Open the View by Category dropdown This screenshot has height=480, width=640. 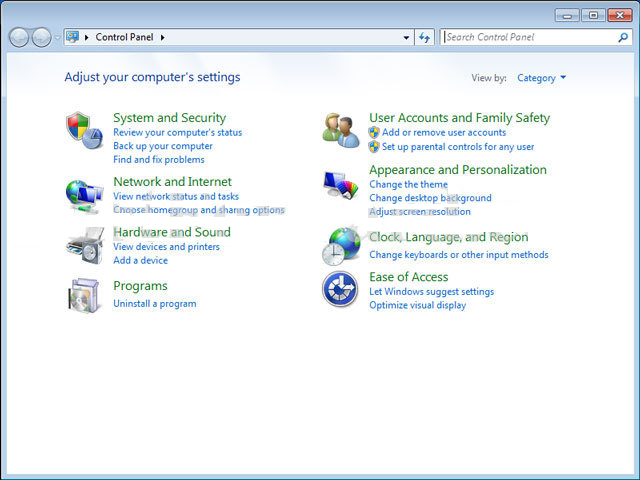[541, 78]
